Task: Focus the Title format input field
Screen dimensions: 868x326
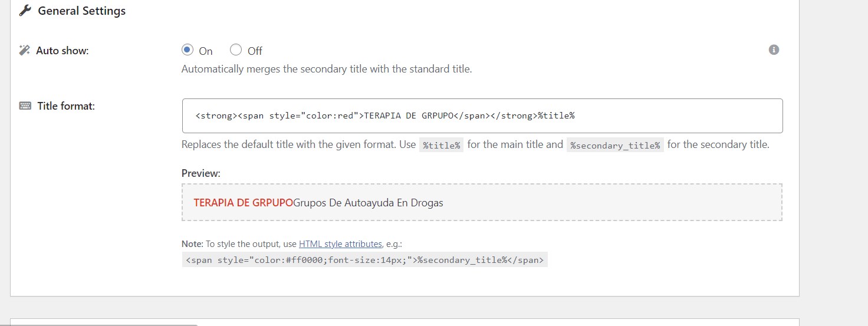Action: [482, 116]
